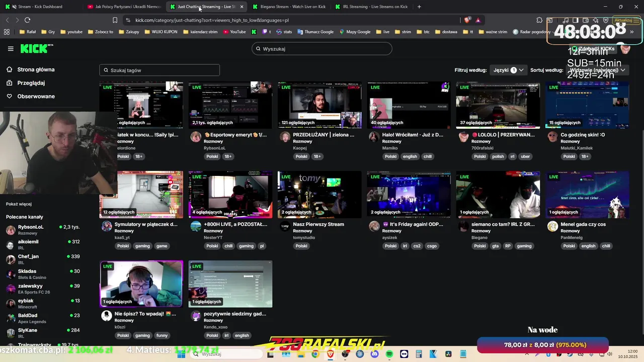
Task: Launch Spotify from the Windows taskbar
Action: 389,354
